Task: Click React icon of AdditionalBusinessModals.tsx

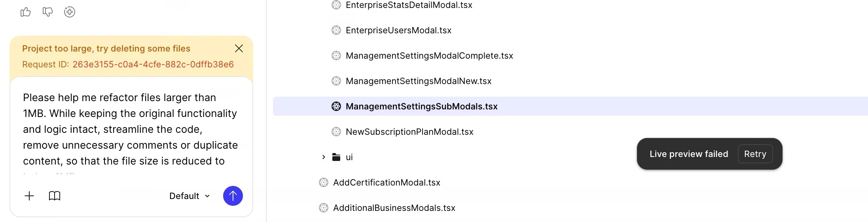Action: click(x=324, y=208)
